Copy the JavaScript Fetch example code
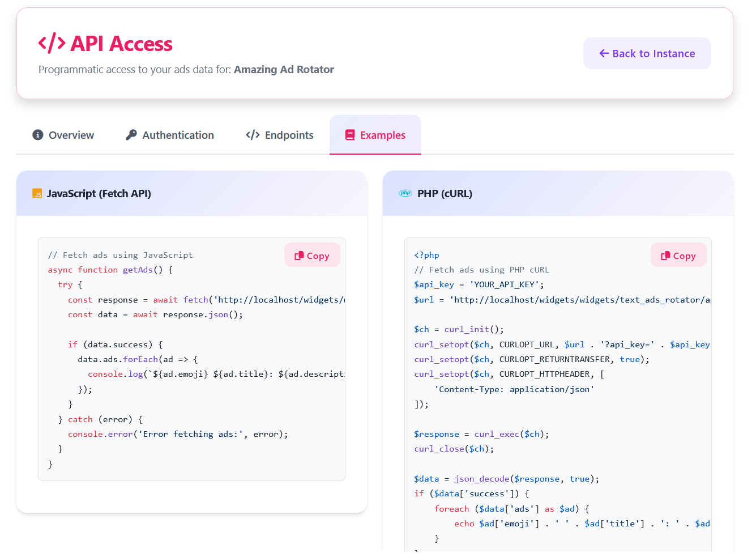This screenshot has width=756, height=553. click(x=312, y=255)
